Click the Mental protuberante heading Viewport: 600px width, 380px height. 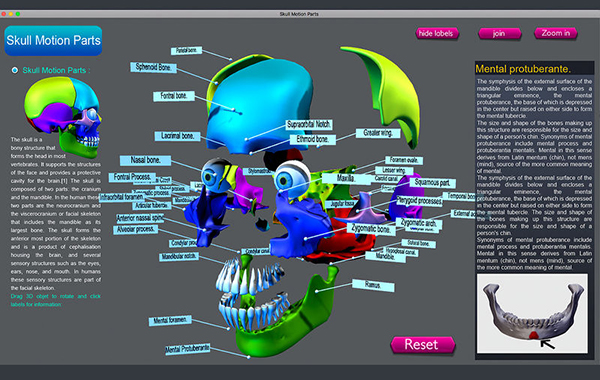[x=523, y=69]
